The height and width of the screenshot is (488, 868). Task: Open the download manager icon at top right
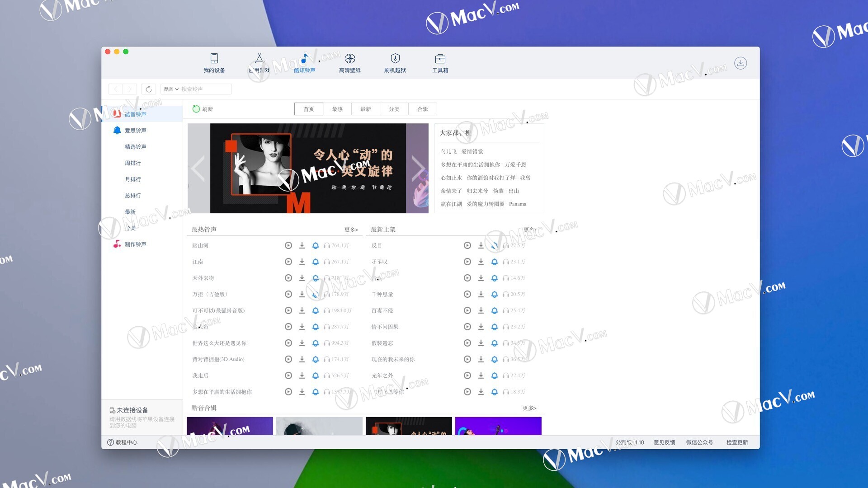pos(741,63)
